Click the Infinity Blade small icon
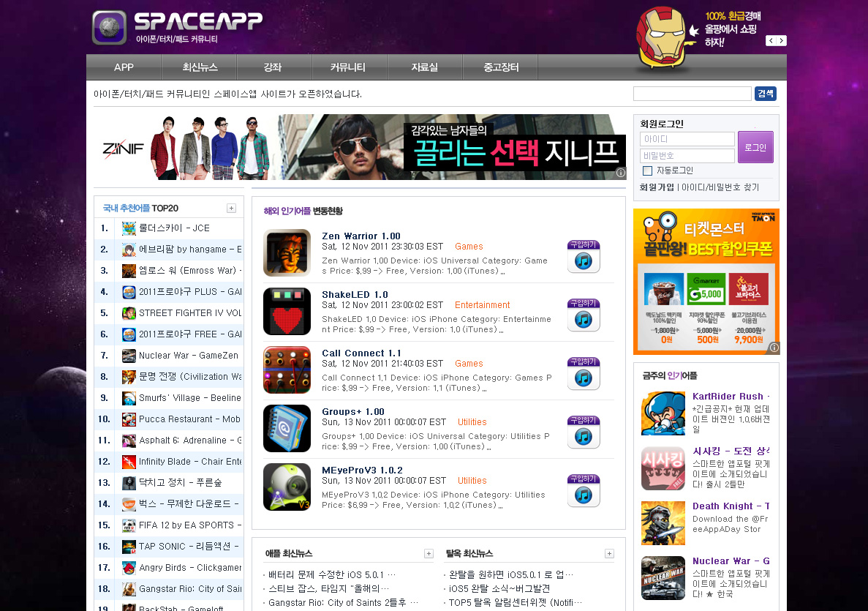This screenshot has width=868, height=611. [x=129, y=462]
